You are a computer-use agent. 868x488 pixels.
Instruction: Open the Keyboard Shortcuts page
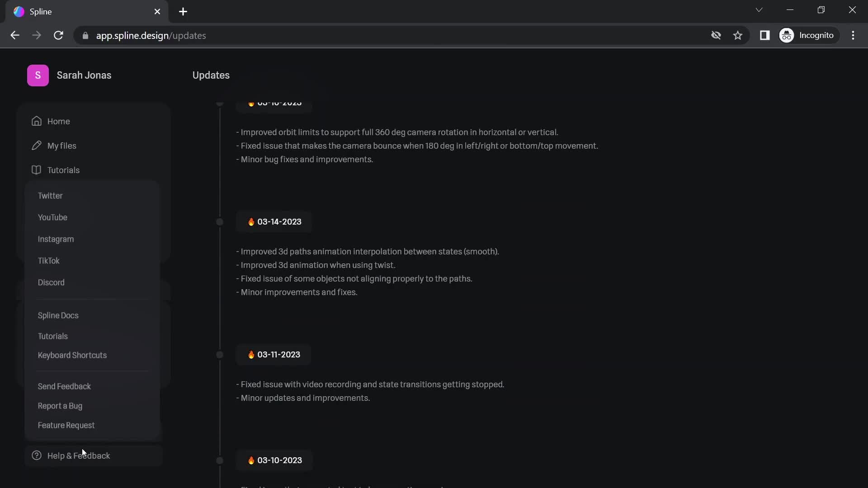(x=72, y=355)
